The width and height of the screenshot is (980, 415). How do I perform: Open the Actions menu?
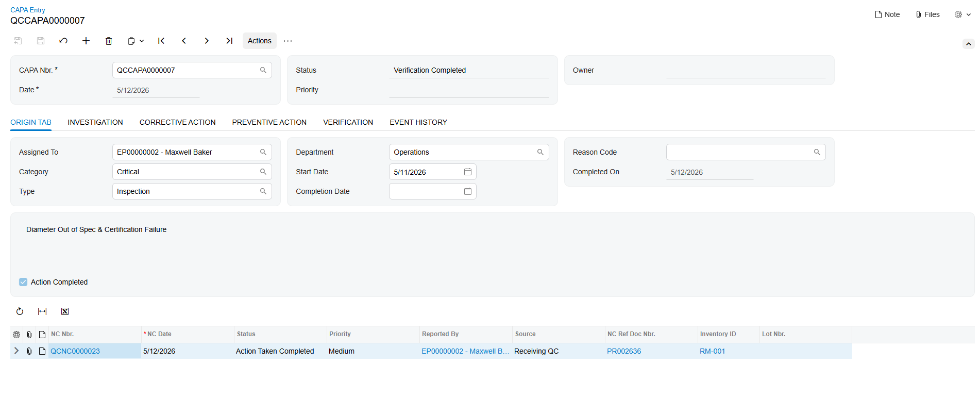click(x=260, y=41)
